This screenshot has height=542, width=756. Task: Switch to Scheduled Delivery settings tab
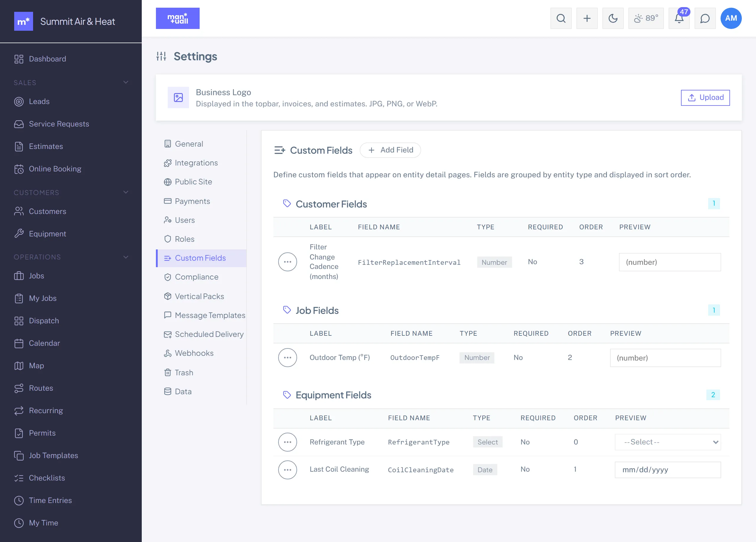pyautogui.click(x=201, y=335)
